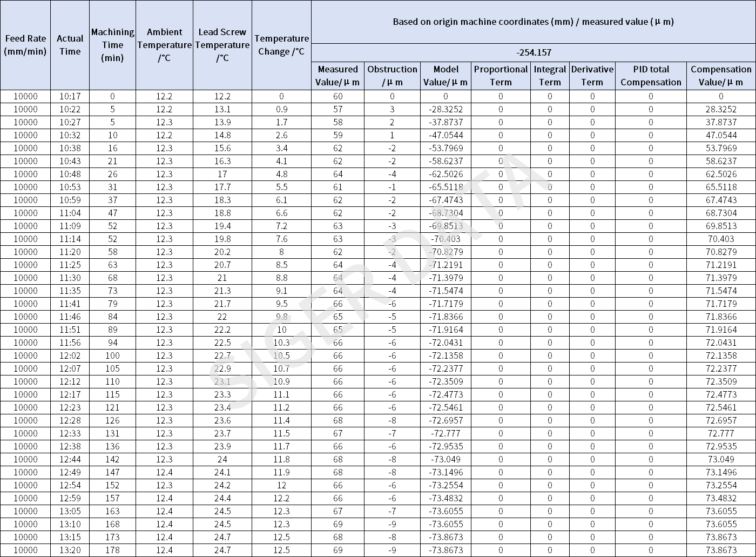Select model value "-70.403"
Screen dimensions: 756x557
(x=446, y=239)
